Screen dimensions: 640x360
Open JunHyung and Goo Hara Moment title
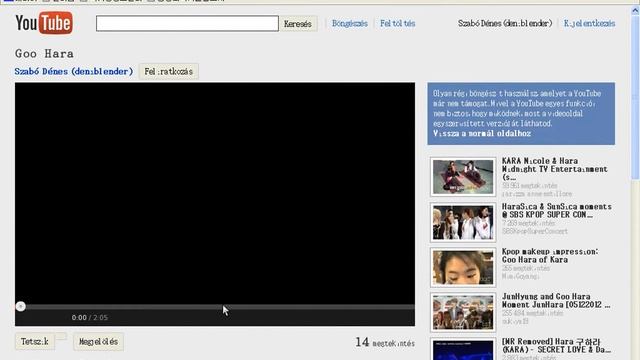pos(556,300)
